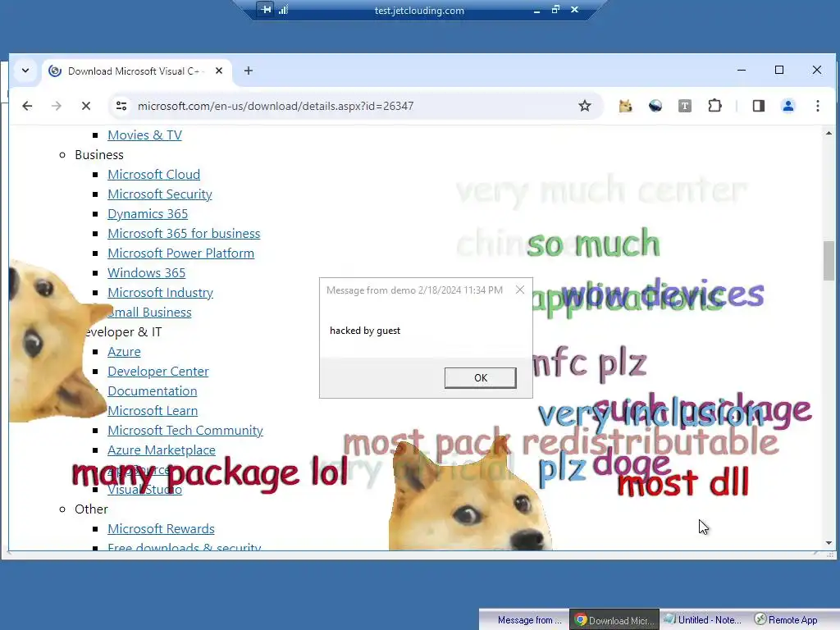Click the vertical scrollbar thumb
840x630 pixels.
829,261
